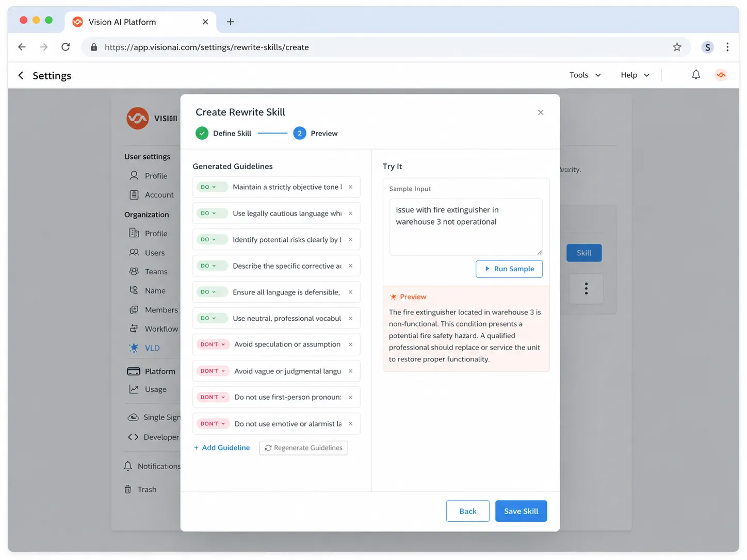Image resolution: width=747 pixels, height=560 pixels.
Task: Open the Trash page
Action: click(140, 489)
